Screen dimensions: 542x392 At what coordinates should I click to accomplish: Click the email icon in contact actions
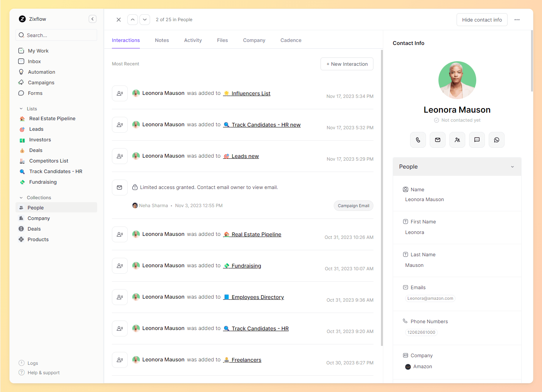point(437,140)
